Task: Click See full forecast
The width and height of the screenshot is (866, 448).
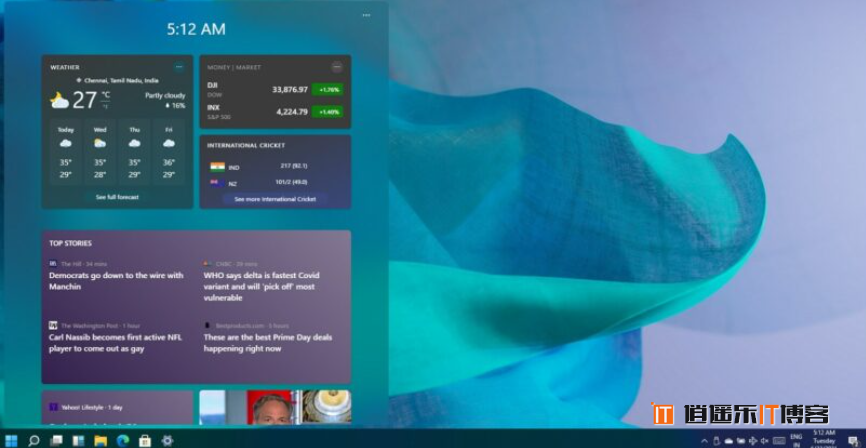Action: pyautogui.click(x=117, y=197)
